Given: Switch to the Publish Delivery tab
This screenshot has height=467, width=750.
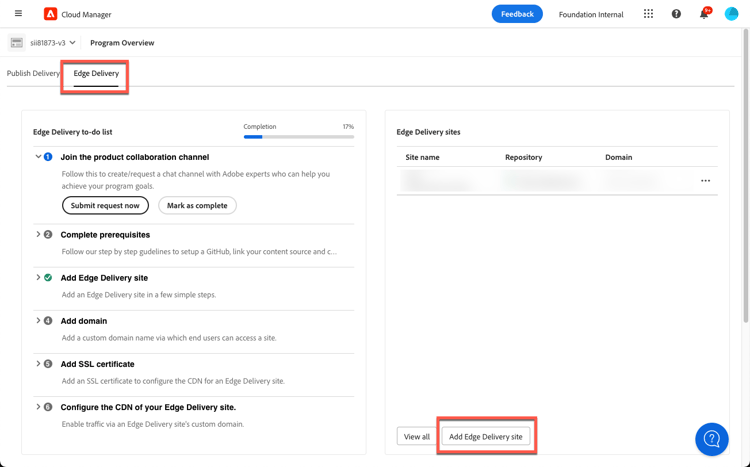Looking at the screenshot, I should [x=33, y=73].
